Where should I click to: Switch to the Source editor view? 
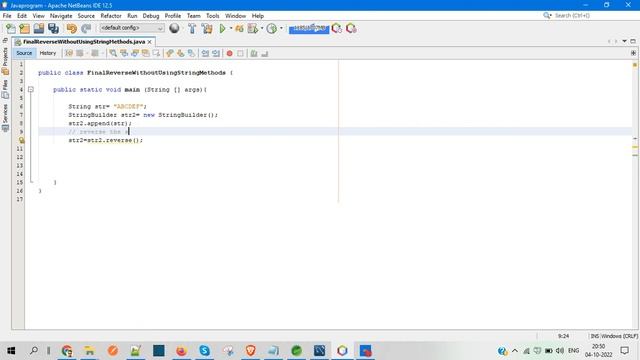[24, 53]
